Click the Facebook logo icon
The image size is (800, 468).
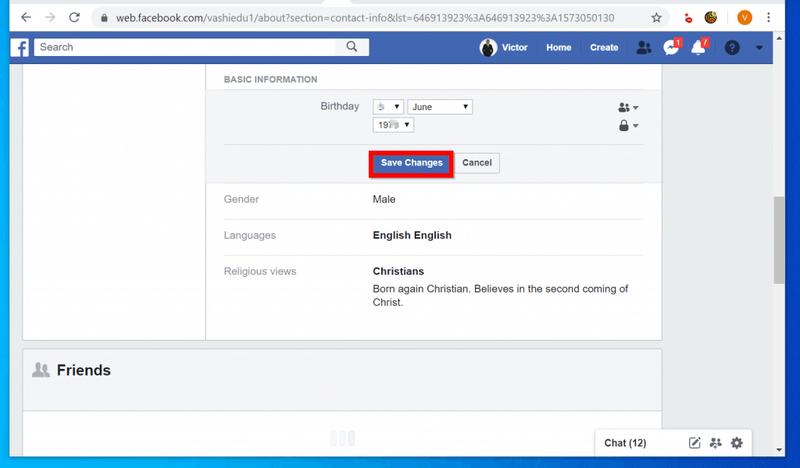20,47
